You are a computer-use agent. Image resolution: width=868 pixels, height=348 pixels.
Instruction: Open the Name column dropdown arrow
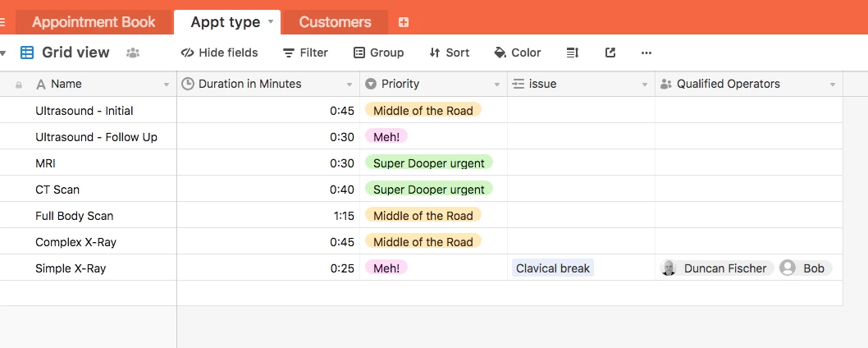(167, 85)
